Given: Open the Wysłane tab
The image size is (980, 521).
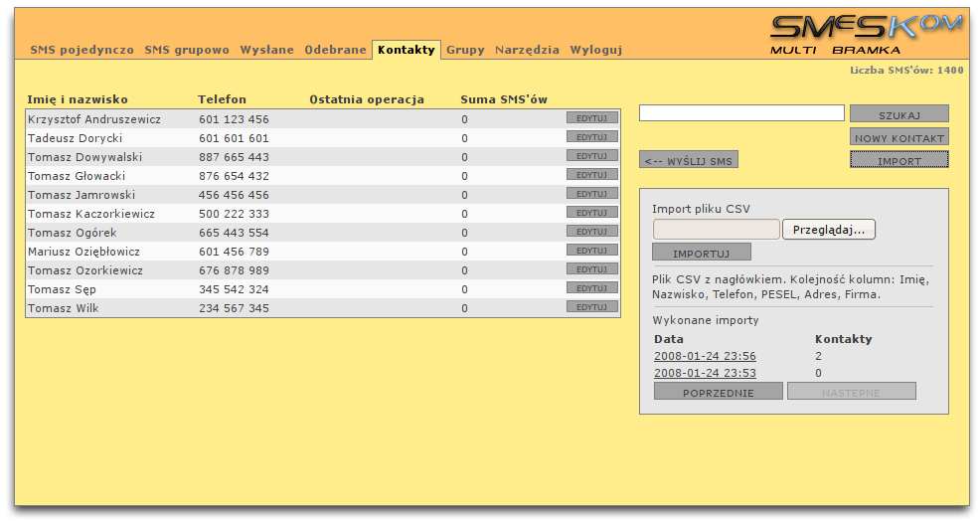Looking at the screenshot, I should [x=267, y=50].
